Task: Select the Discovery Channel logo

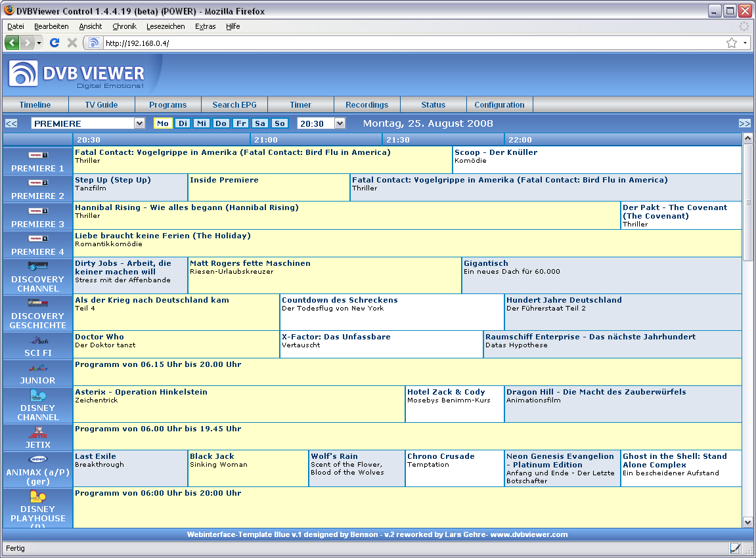Action: tap(38, 266)
